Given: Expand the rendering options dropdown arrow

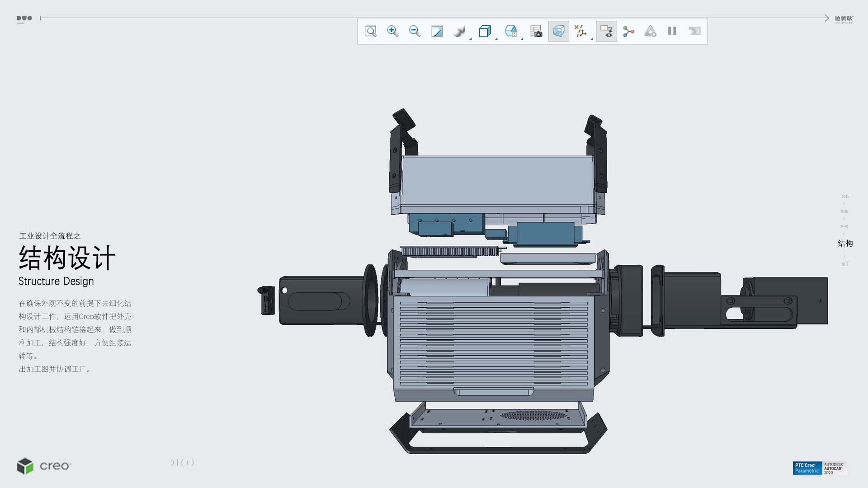Looking at the screenshot, I should [471, 39].
